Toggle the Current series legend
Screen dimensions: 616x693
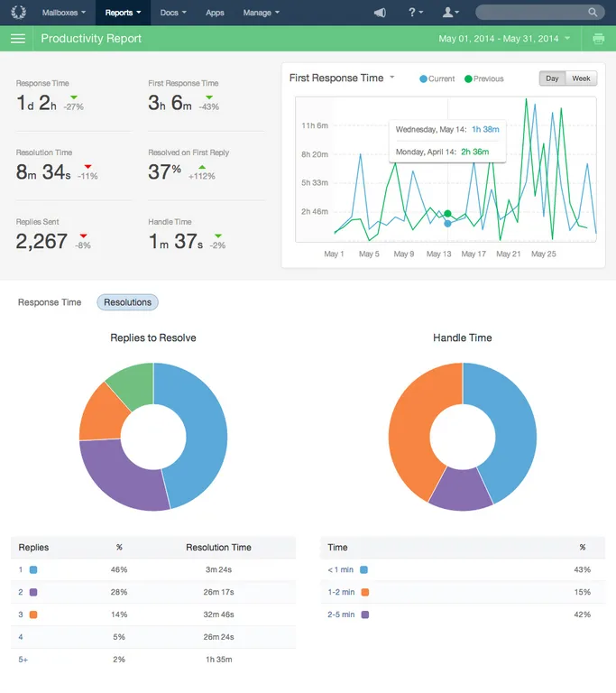point(437,79)
